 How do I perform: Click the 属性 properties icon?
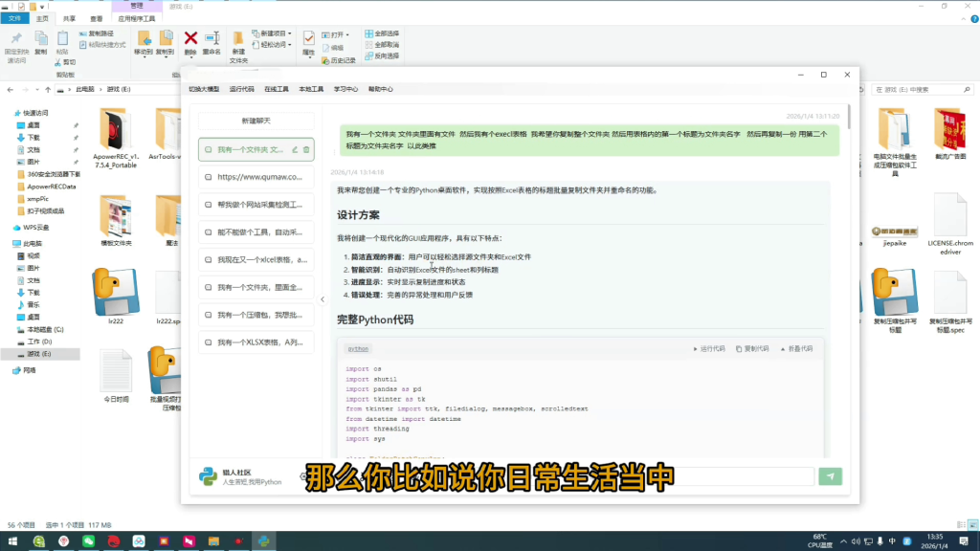tap(308, 38)
